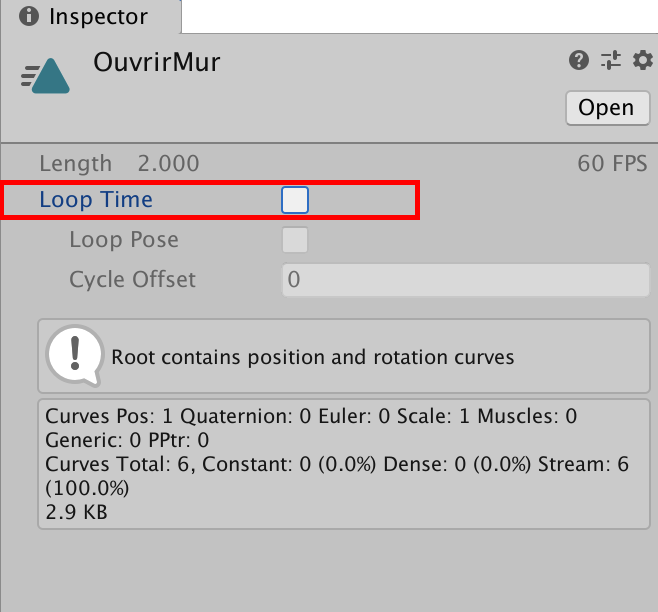Click the Length 2.000 readout
The image size is (658, 612).
tap(119, 164)
